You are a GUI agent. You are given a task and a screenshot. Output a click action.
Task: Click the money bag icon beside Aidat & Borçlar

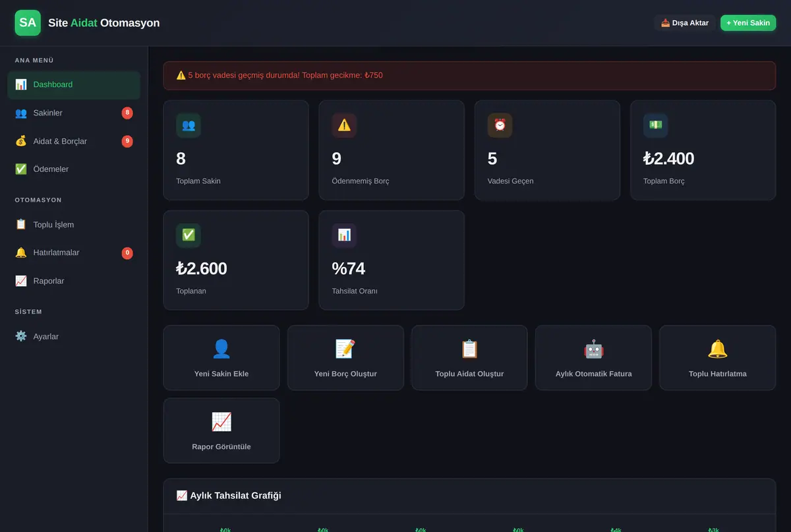(x=21, y=141)
